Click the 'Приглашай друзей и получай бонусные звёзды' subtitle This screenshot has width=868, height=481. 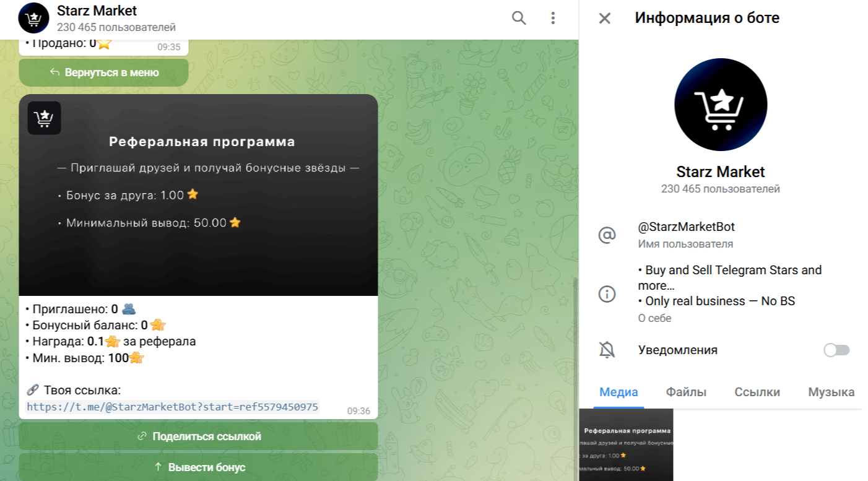208,168
